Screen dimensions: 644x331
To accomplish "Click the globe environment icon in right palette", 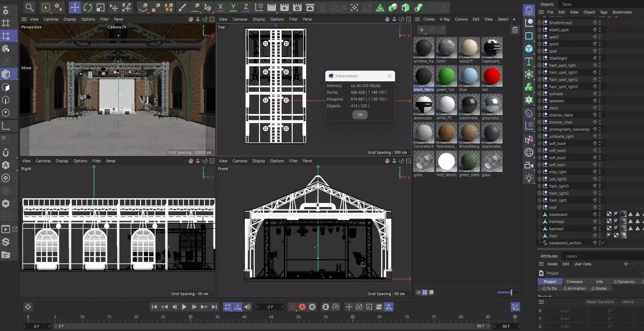I will 529,152.
